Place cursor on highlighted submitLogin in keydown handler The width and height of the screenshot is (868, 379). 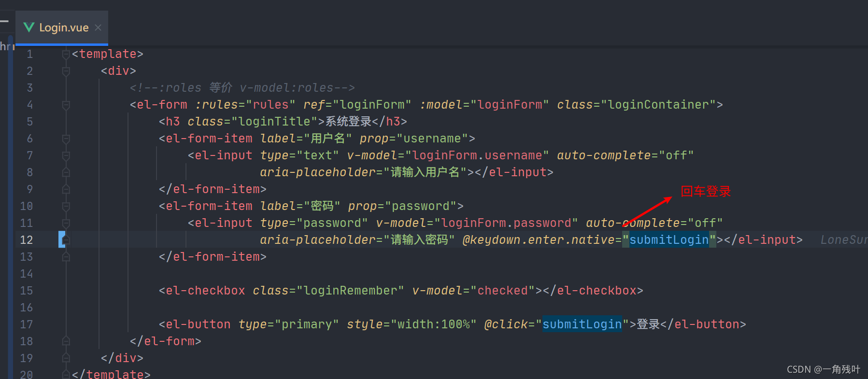669,240
